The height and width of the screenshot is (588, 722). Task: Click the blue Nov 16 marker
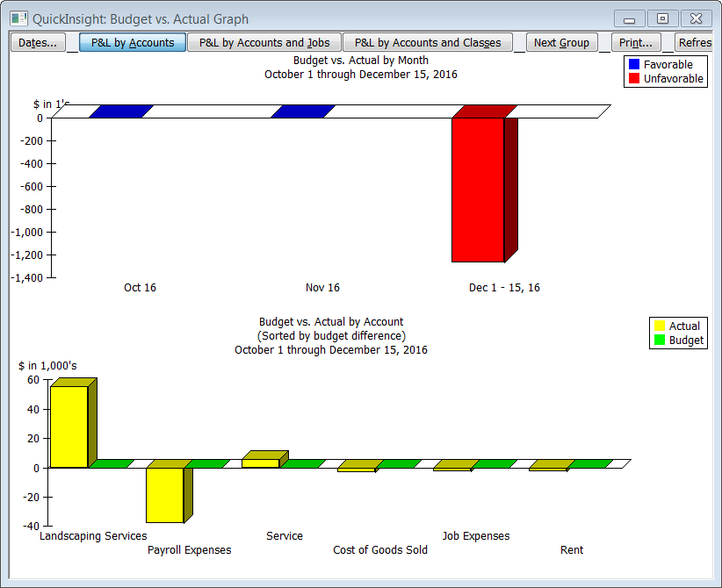click(303, 111)
